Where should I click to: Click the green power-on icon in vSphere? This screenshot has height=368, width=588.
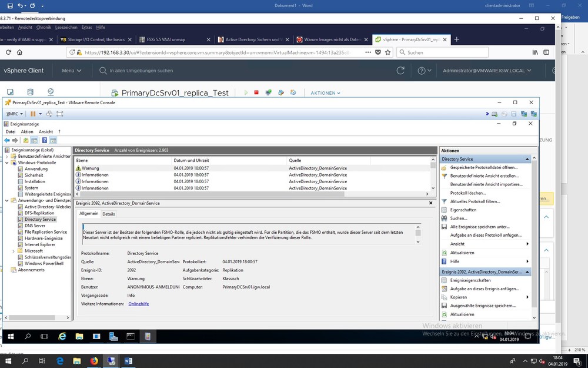pyautogui.click(x=246, y=93)
